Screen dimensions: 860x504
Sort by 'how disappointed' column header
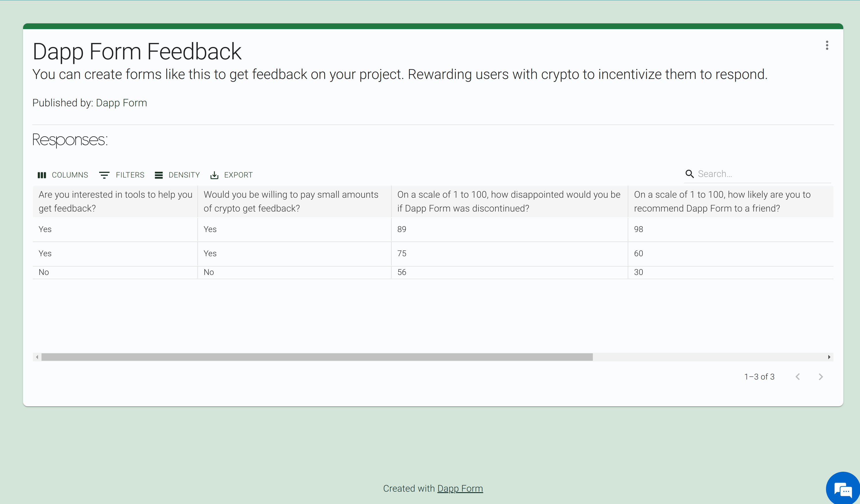coord(510,201)
